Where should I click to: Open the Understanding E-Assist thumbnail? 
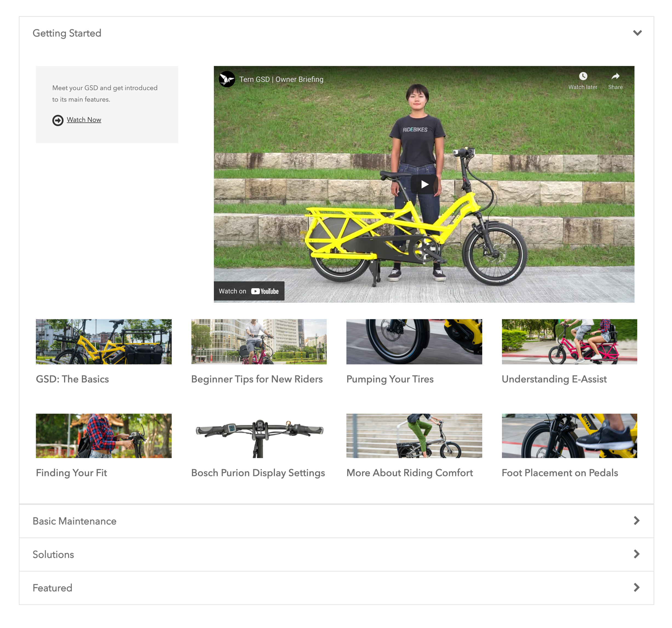[569, 342]
